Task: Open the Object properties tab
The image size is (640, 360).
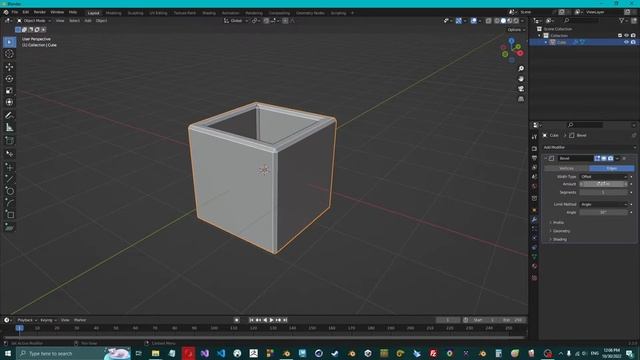Action: 534,210
